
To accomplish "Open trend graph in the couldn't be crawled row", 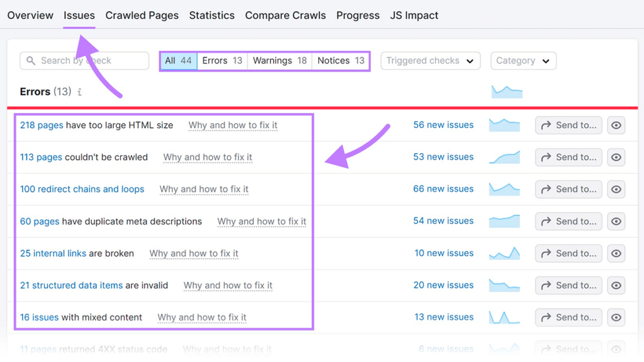I will pyautogui.click(x=504, y=157).
